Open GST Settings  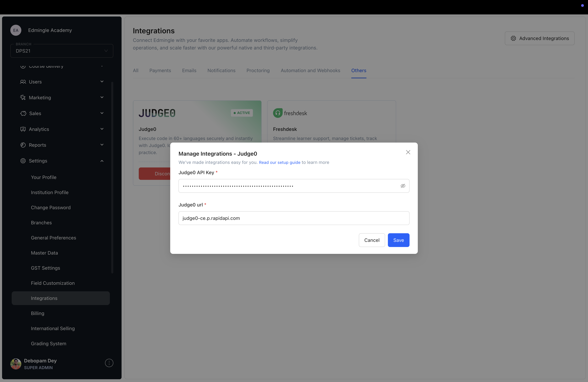(45, 268)
